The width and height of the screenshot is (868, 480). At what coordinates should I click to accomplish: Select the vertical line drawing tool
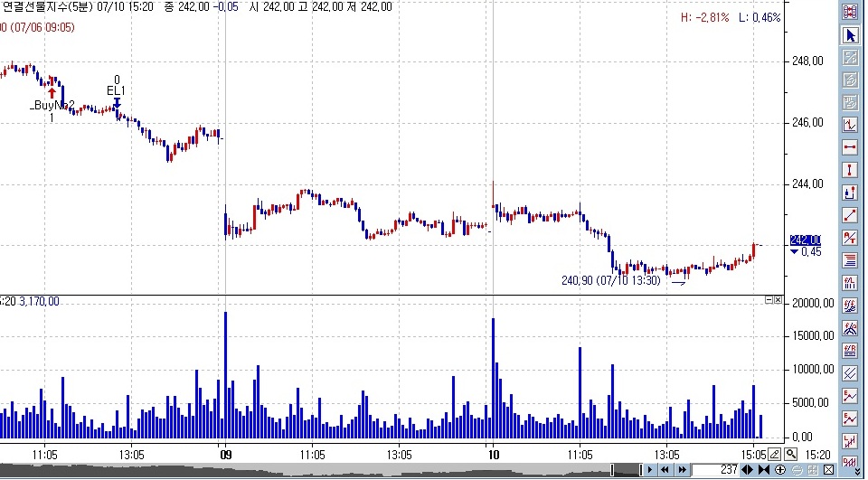(850, 170)
